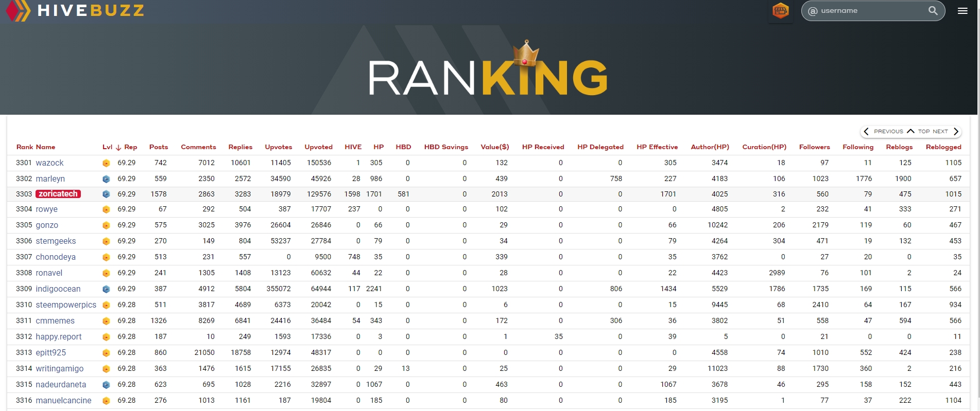Go to NEXT ranking page

click(946, 131)
